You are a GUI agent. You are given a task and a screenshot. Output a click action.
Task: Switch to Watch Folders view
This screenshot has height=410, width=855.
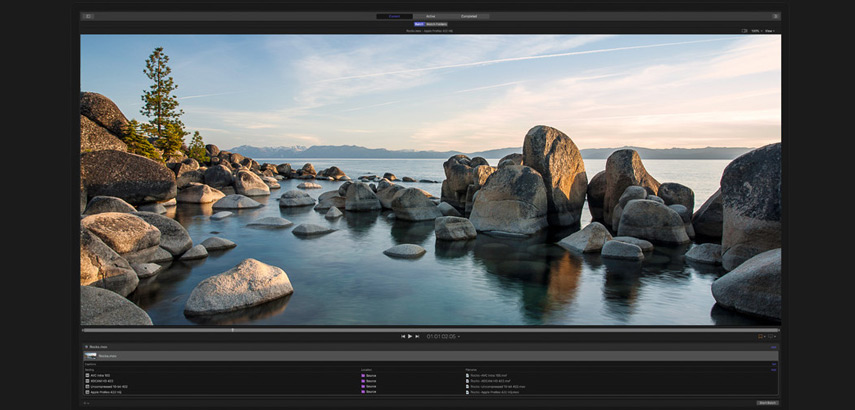tap(437, 24)
